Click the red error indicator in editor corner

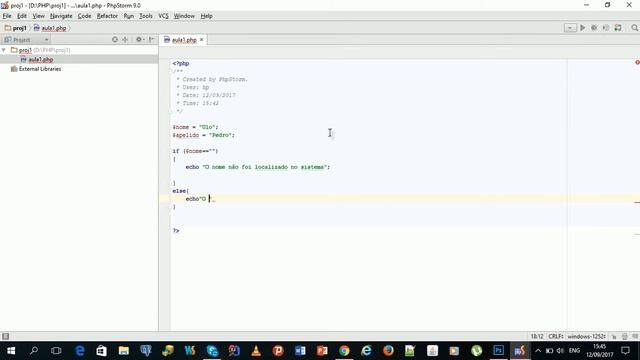[637, 62]
